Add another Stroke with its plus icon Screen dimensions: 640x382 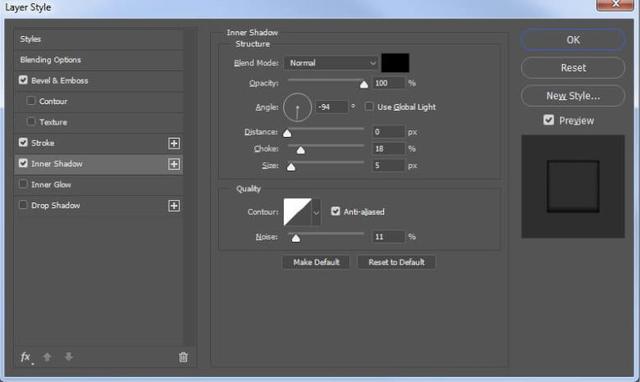[x=174, y=143]
